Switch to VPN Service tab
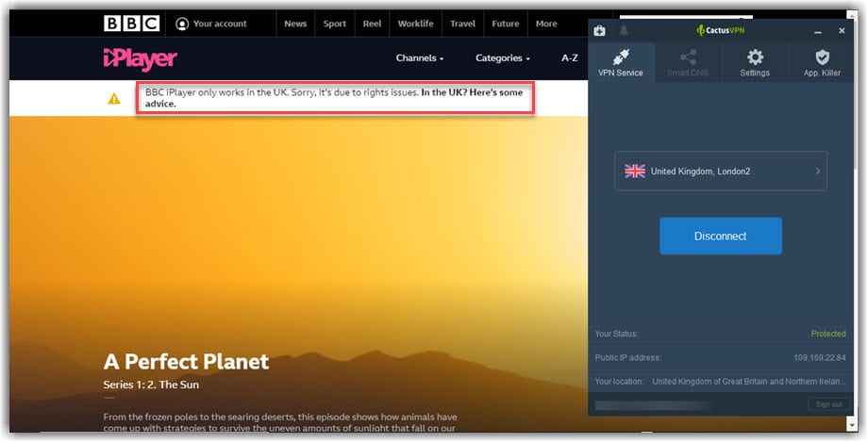This screenshot has width=868, height=443. pyautogui.click(x=621, y=62)
